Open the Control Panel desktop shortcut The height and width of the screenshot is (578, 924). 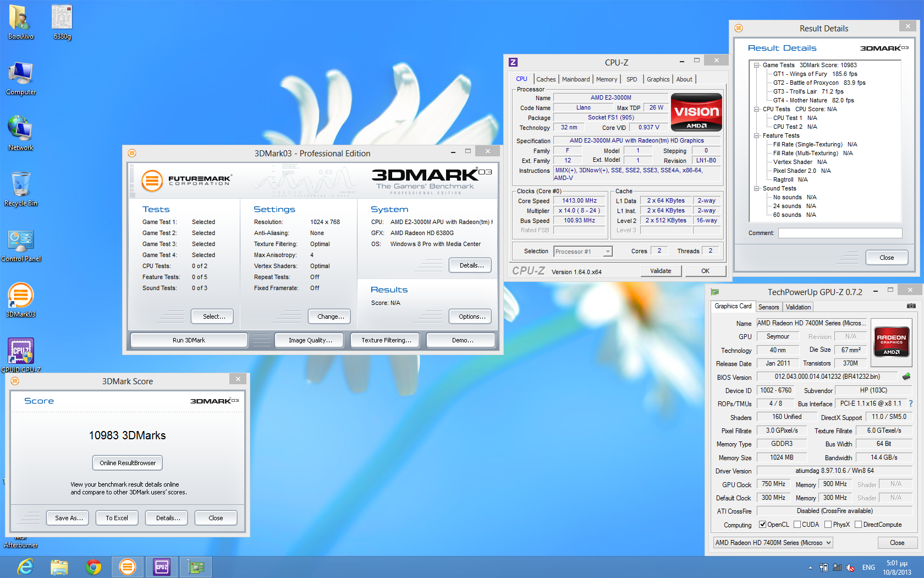(21, 245)
